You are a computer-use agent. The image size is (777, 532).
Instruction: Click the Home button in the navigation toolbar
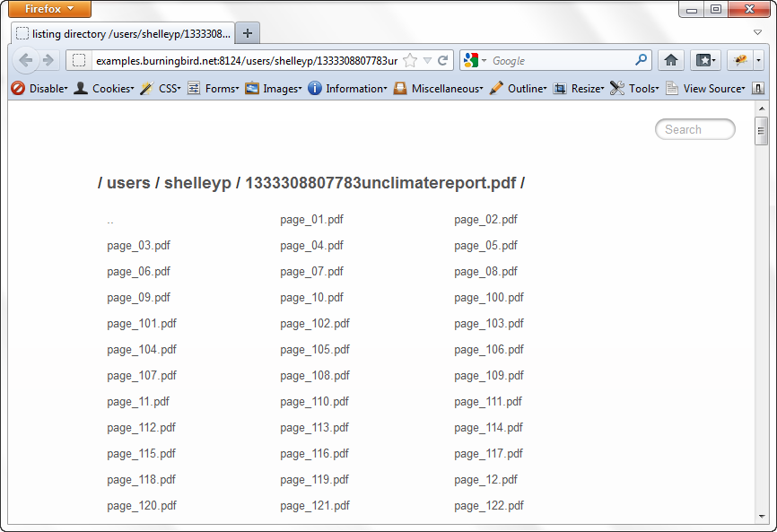point(671,58)
